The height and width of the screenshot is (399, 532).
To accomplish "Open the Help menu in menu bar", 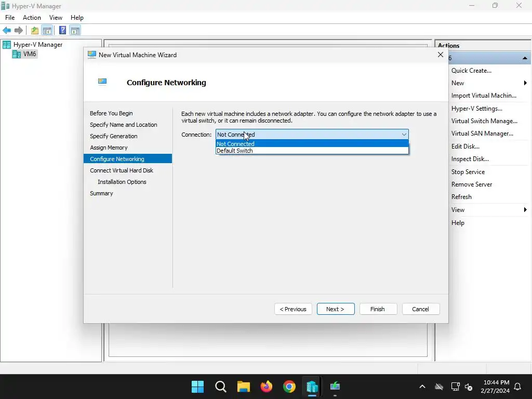I will [77, 18].
